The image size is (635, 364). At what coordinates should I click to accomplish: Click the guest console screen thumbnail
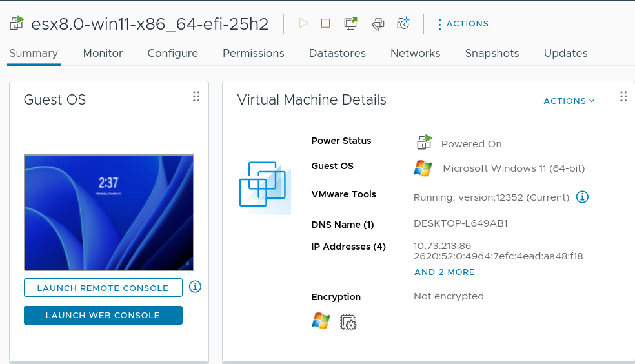[109, 212]
